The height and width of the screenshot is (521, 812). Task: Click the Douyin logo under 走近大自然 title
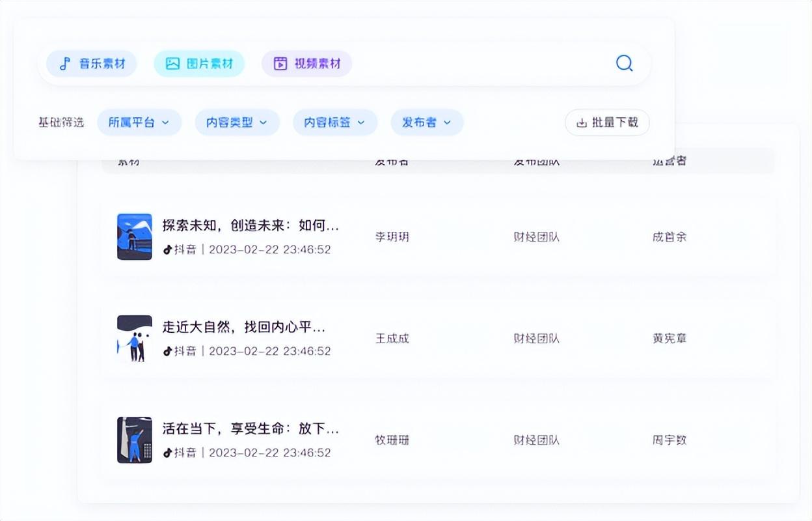click(167, 351)
